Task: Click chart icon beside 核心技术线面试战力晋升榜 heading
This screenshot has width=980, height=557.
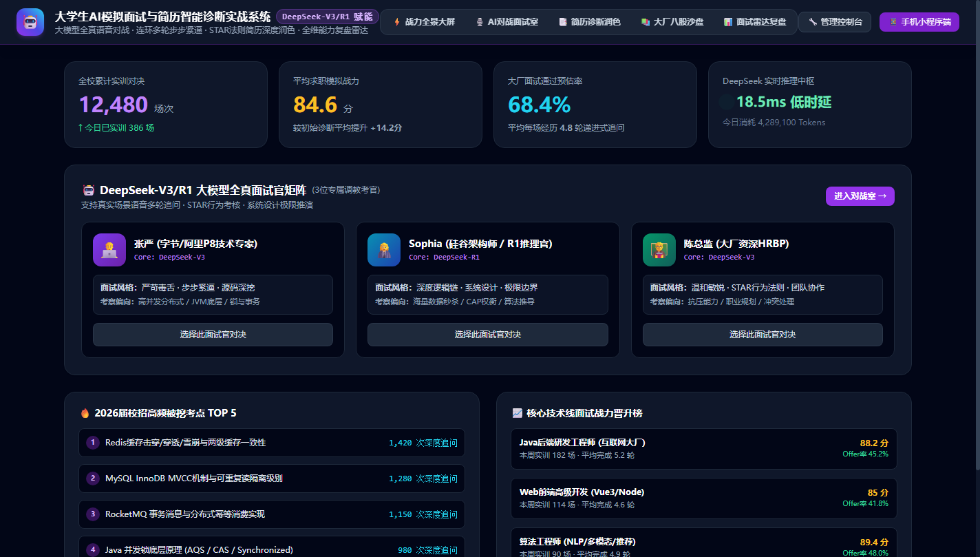Action: [x=518, y=413]
